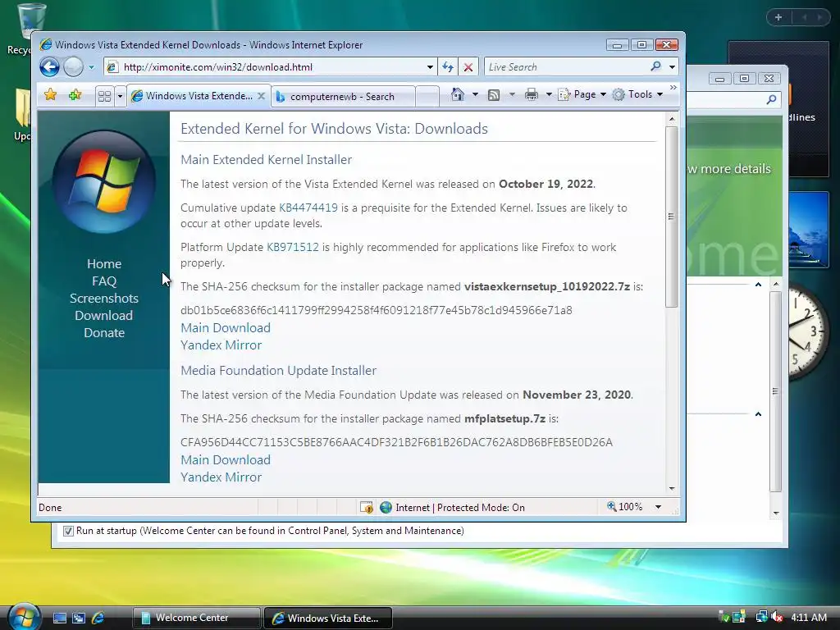Click inside the Live Search box

point(566,67)
